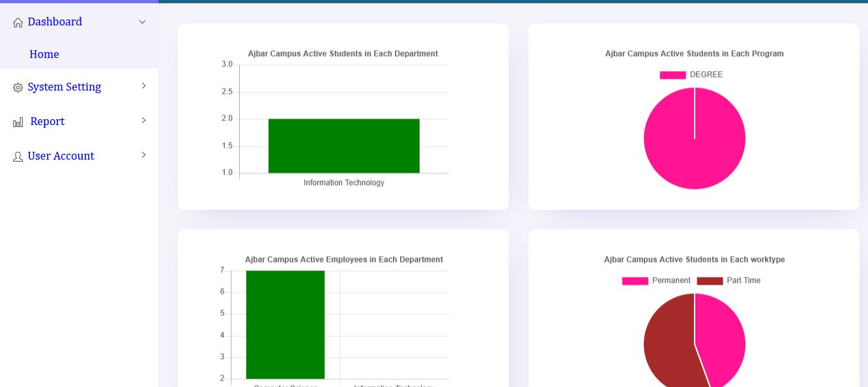868x387 pixels.
Task: Open the Dashboard menu item
Action: (x=55, y=22)
